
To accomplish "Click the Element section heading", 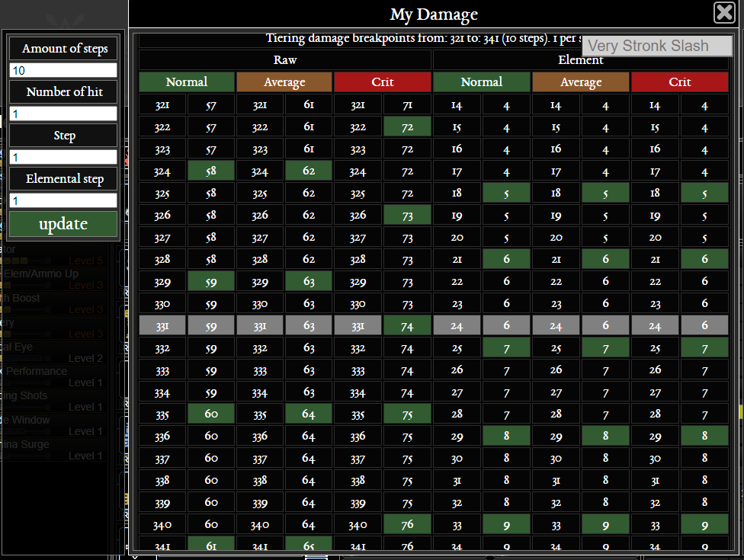I will pyautogui.click(x=581, y=59).
